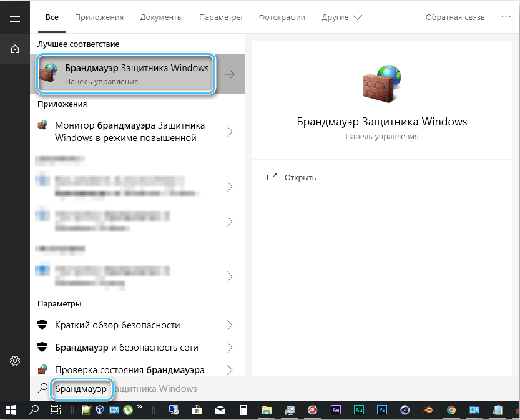Screen dimensions: 520x420
Task: Expand arrow beside Брандмауэр и безопасность сети
Action: (230, 347)
